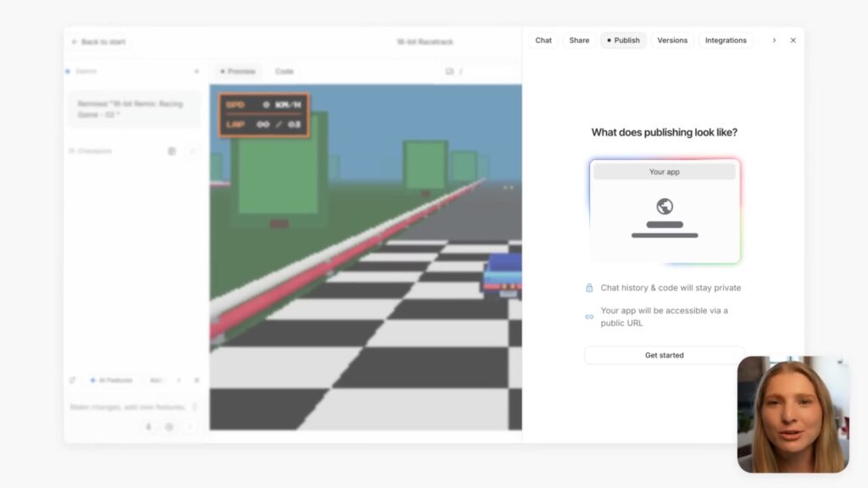
Task: Click the preview device icon in the toolbar
Action: coord(449,71)
